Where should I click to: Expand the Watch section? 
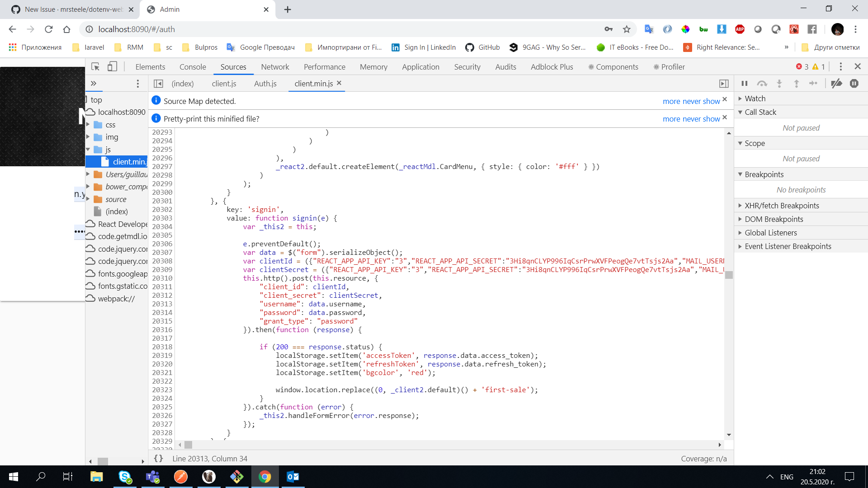coord(755,99)
